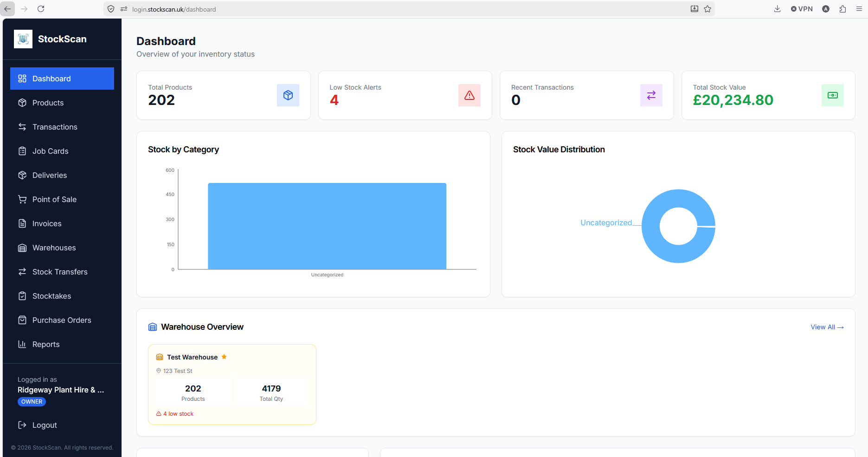Viewport: 868px width, 457px height.
Task: Click the OWNER role badge
Action: (32, 402)
